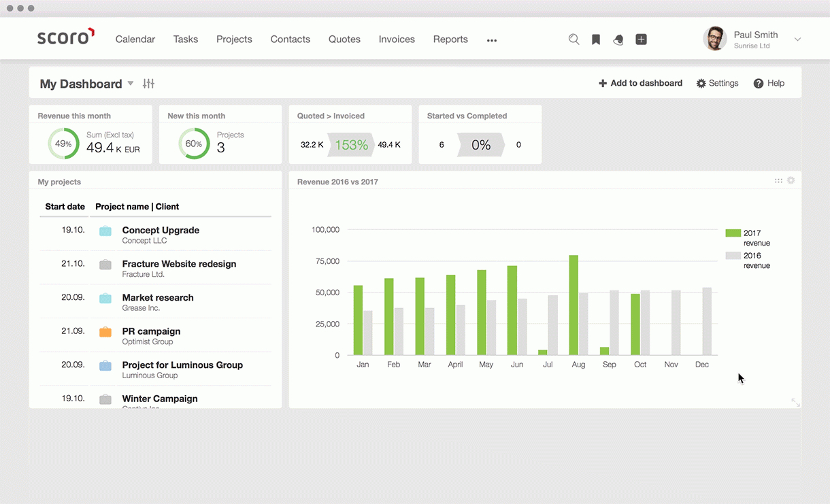Image resolution: width=830 pixels, height=504 pixels.
Task: Open the more menu ellipsis
Action: pyautogui.click(x=492, y=40)
